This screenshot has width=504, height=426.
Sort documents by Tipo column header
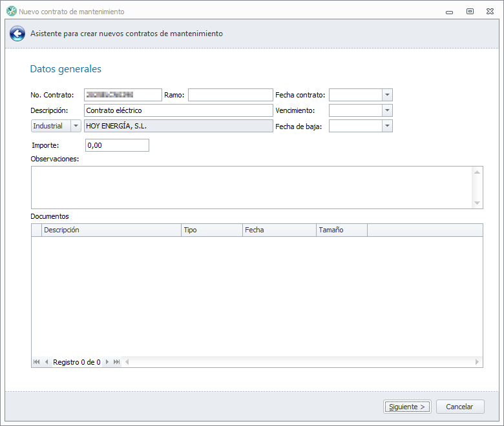click(x=212, y=230)
